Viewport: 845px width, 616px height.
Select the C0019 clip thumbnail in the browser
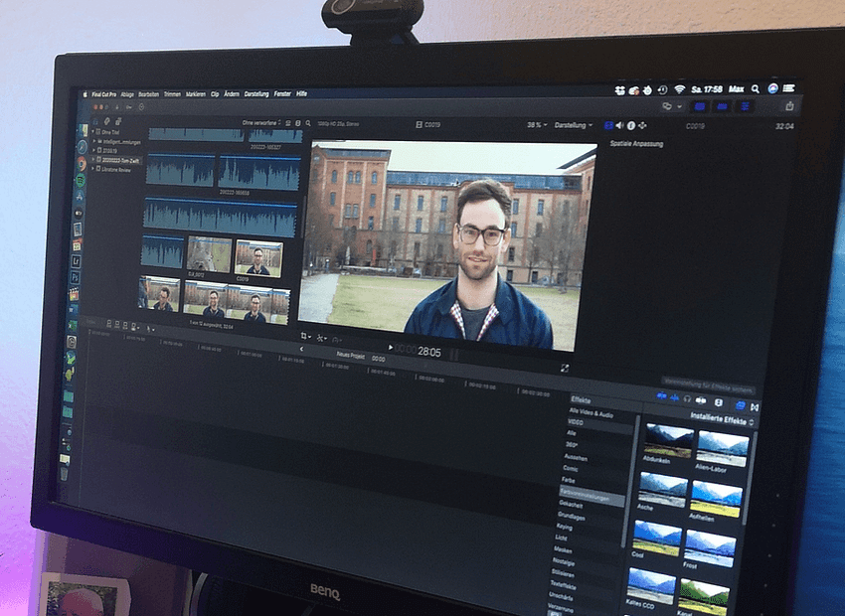click(258, 258)
